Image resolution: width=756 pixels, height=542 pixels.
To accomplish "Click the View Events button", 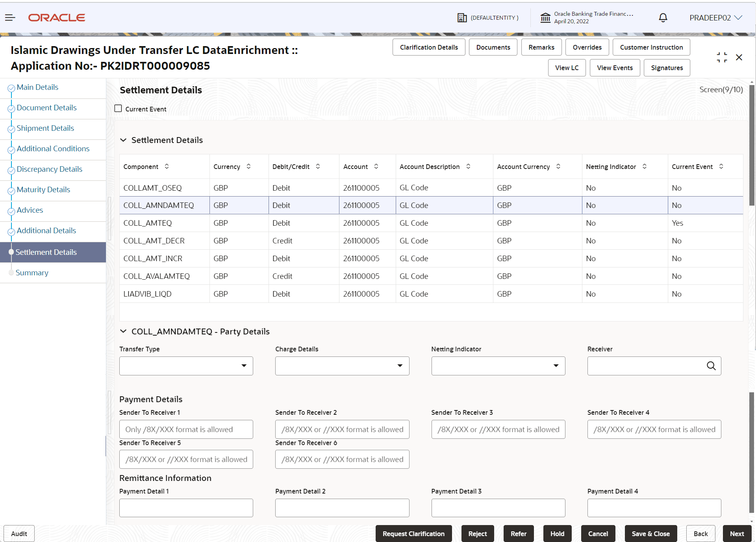I will [615, 68].
